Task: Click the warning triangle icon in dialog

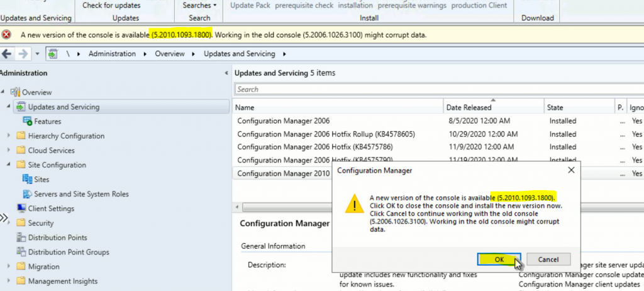Action: (x=354, y=203)
